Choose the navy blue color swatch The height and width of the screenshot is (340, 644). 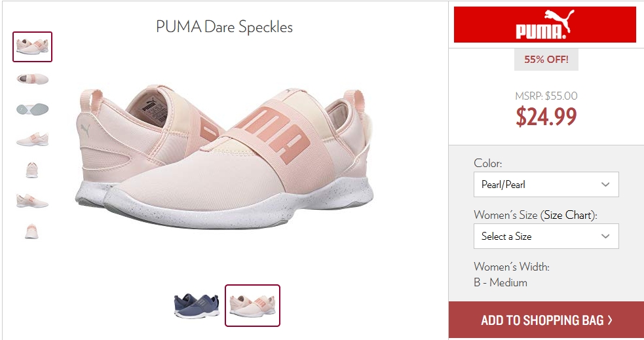197,305
